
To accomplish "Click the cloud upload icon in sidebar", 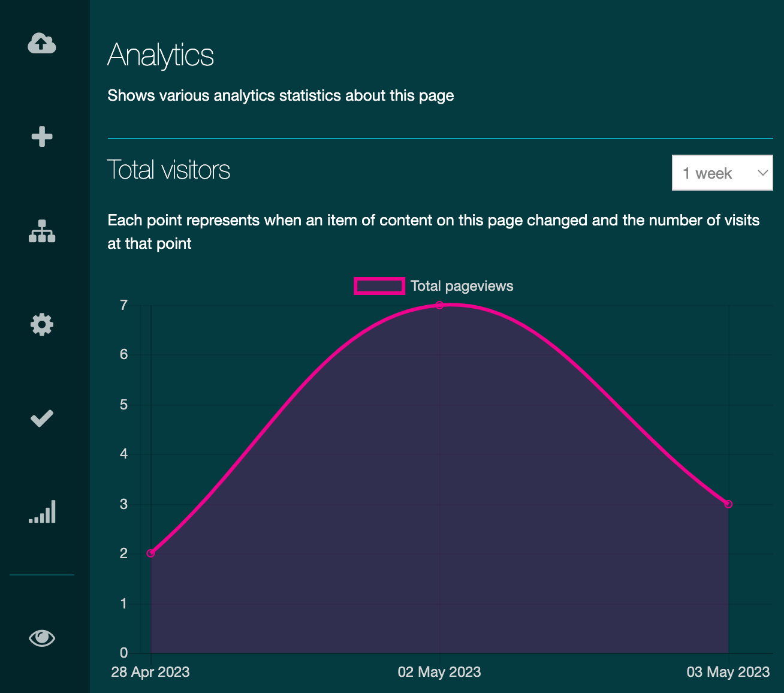I will (42, 43).
